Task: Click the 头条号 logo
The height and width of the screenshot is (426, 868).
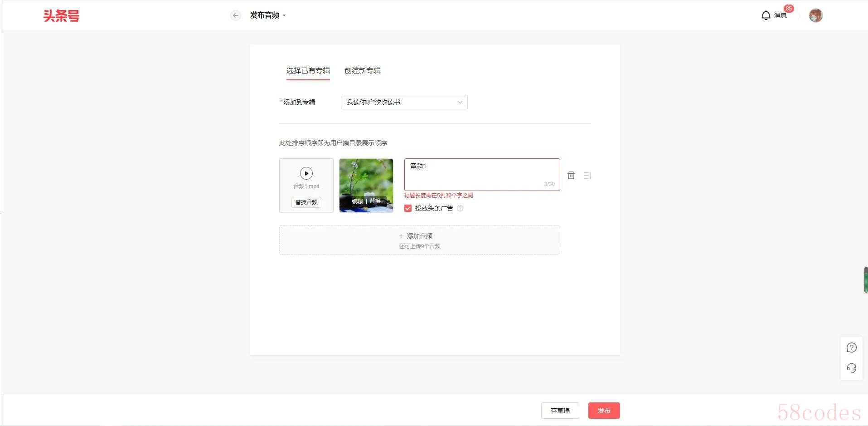Action: tap(61, 15)
